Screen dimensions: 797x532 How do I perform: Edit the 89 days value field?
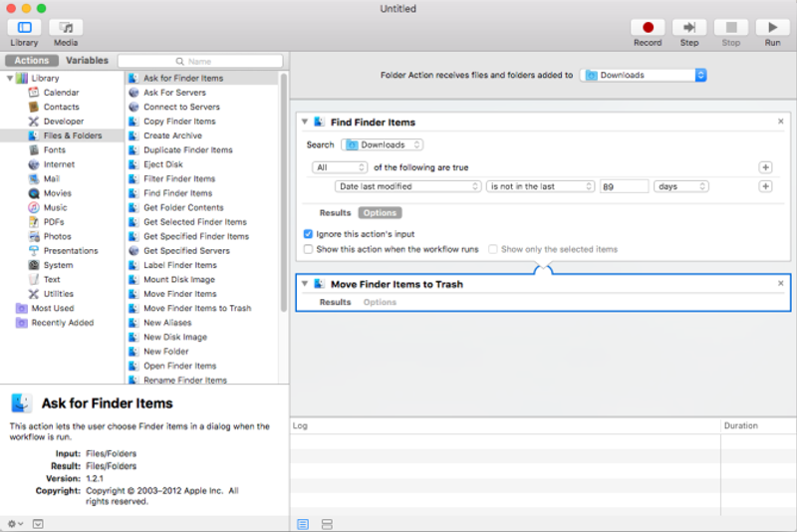[624, 186]
